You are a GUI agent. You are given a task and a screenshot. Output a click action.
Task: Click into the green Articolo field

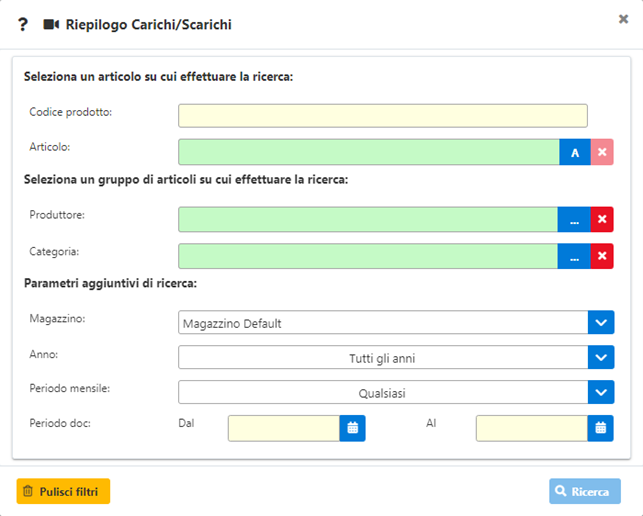click(x=368, y=152)
